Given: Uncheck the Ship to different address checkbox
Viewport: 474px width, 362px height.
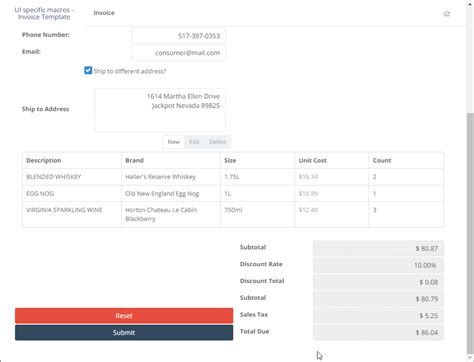Looking at the screenshot, I should (88, 70).
